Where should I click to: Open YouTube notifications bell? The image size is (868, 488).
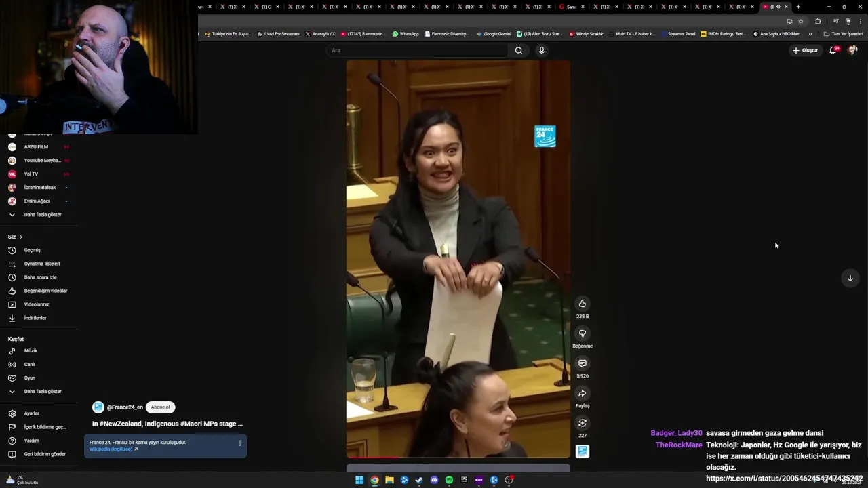(833, 50)
